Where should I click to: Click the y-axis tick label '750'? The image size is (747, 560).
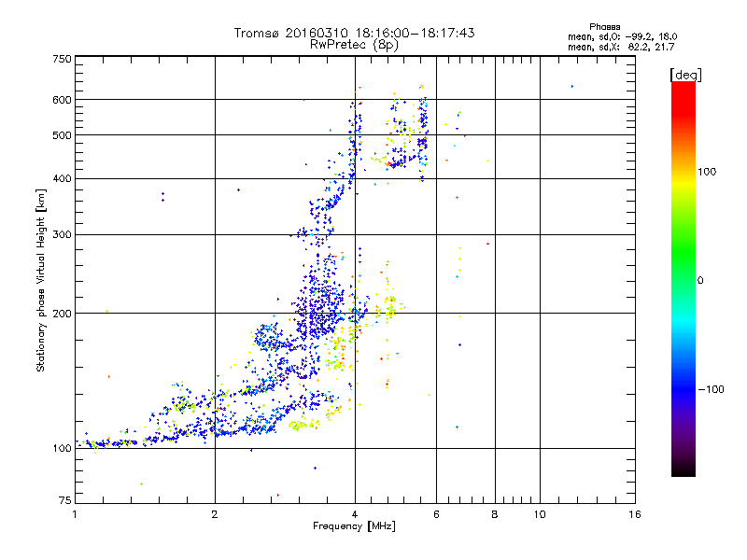click(x=62, y=59)
